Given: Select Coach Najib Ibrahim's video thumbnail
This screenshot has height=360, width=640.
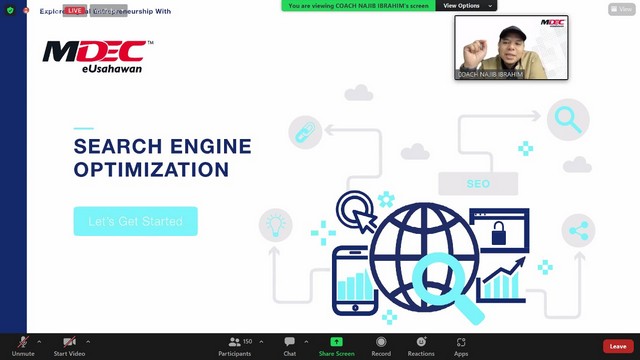Looking at the screenshot, I should [x=511, y=47].
